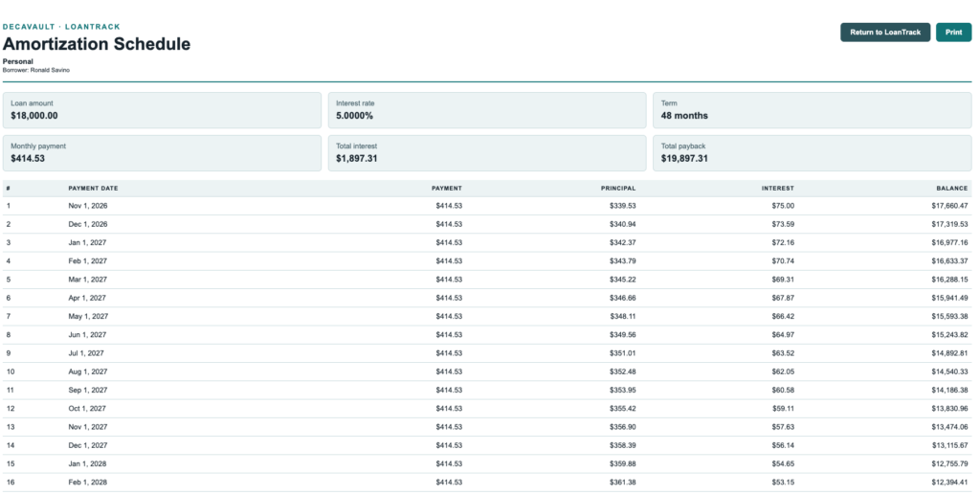The height and width of the screenshot is (495, 980).
Task: Click the interest cell $75.00
Action: tap(783, 206)
